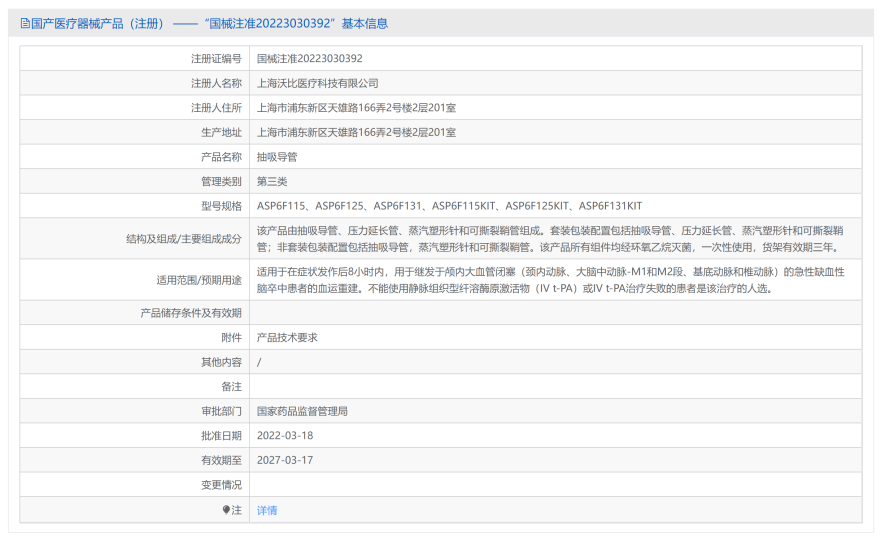This screenshot has width=894, height=545.
Task: Click approval date 2022-03-18
Action: 285,436
